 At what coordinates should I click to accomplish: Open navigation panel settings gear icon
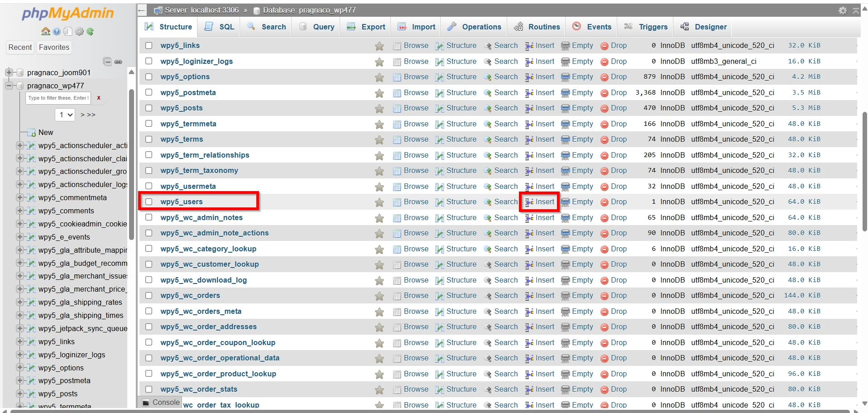click(x=79, y=31)
